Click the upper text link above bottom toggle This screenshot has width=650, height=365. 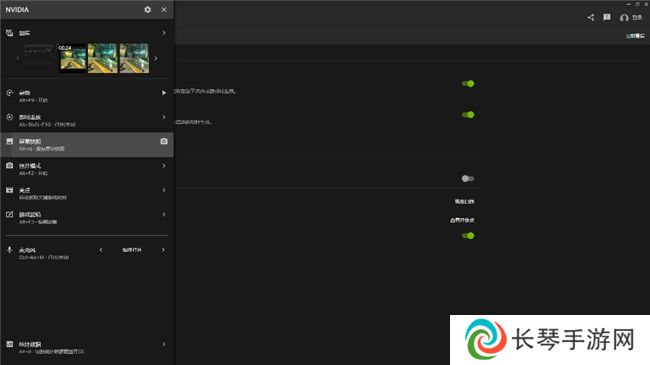(x=464, y=202)
